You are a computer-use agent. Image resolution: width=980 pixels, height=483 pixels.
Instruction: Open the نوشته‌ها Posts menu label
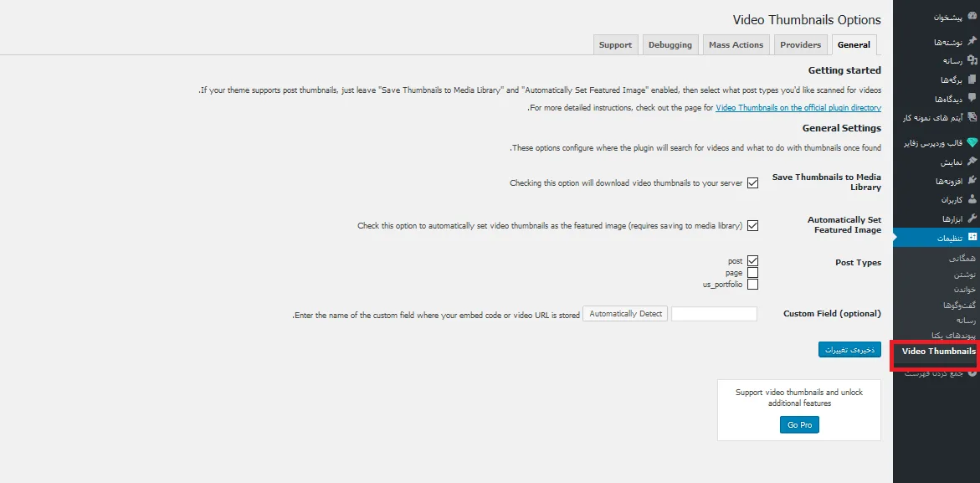[947, 42]
